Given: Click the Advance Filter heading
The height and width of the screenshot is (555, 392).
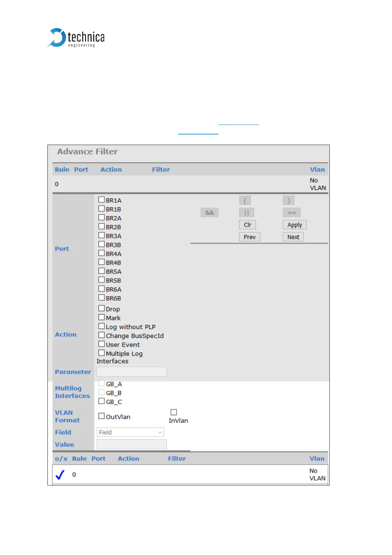Looking at the screenshot, I should pos(87,152).
